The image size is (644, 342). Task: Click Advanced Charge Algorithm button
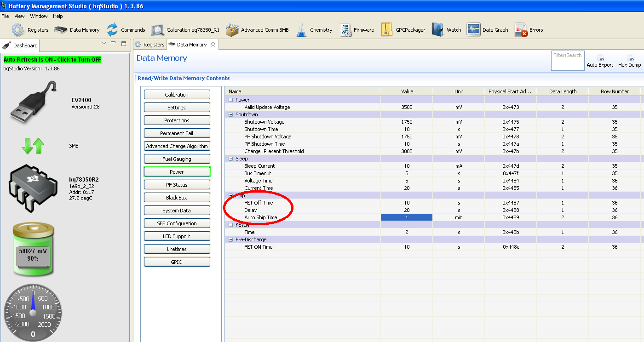pyautogui.click(x=177, y=146)
